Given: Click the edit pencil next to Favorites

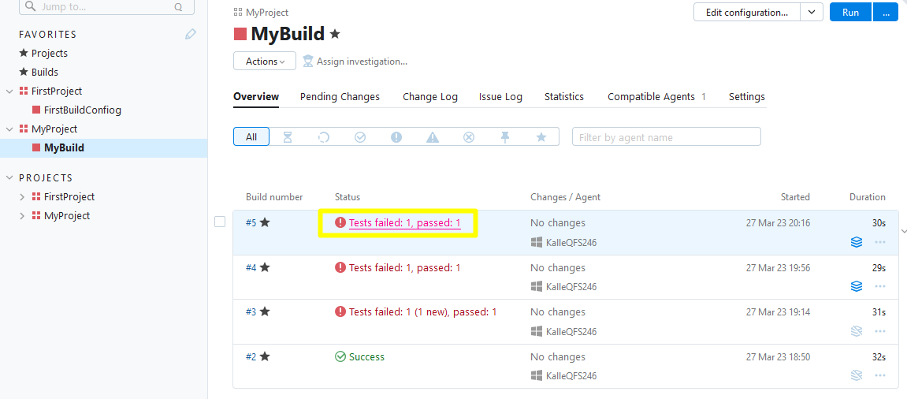Looking at the screenshot, I should [x=191, y=34].
